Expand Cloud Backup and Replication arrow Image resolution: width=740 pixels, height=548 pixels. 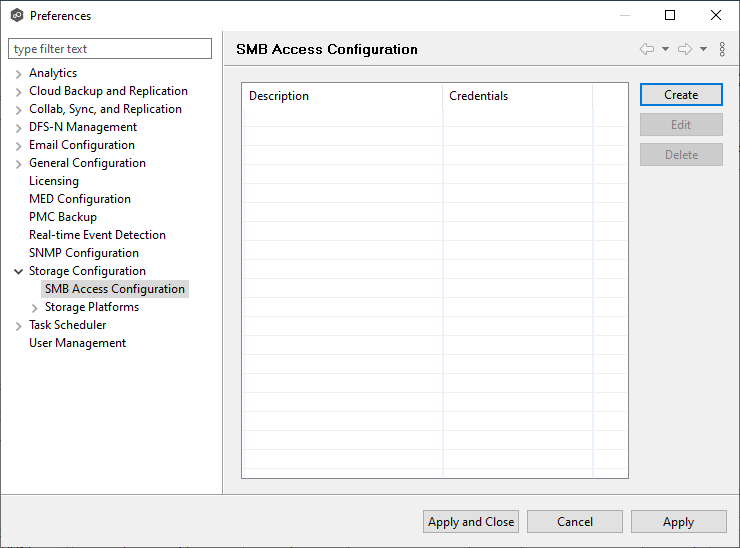19,91
